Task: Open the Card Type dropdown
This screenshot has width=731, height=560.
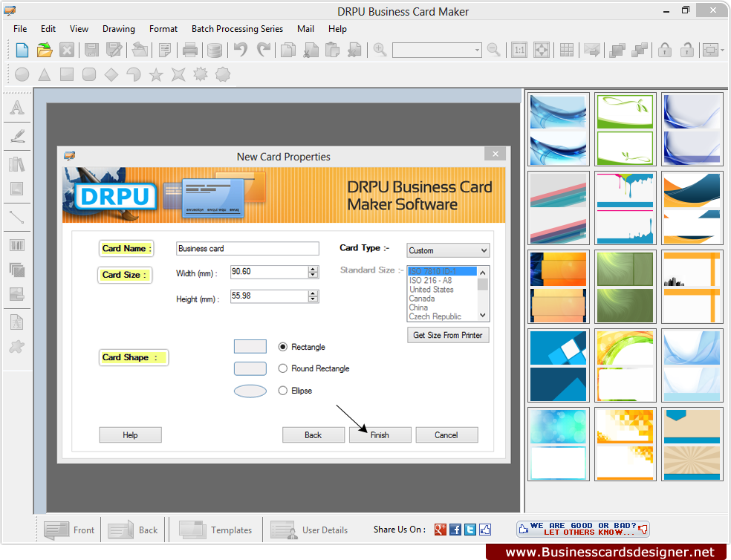Action: pyautogui.click(x=448, y=250)
